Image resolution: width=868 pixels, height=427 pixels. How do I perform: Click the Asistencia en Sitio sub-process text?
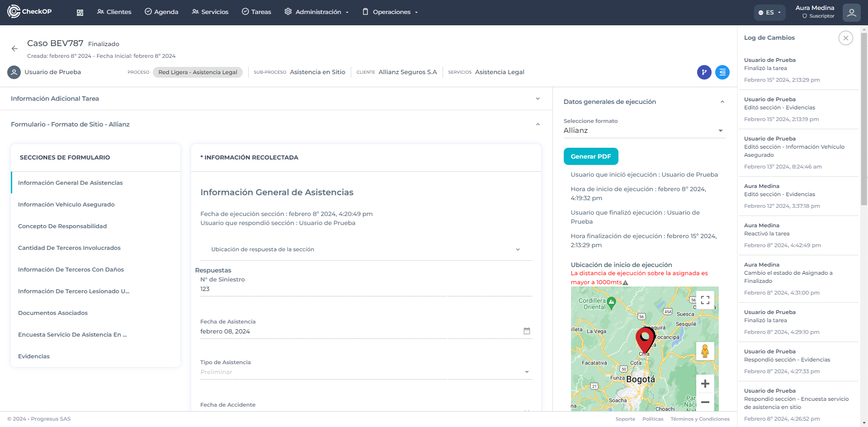coord(317,72)
